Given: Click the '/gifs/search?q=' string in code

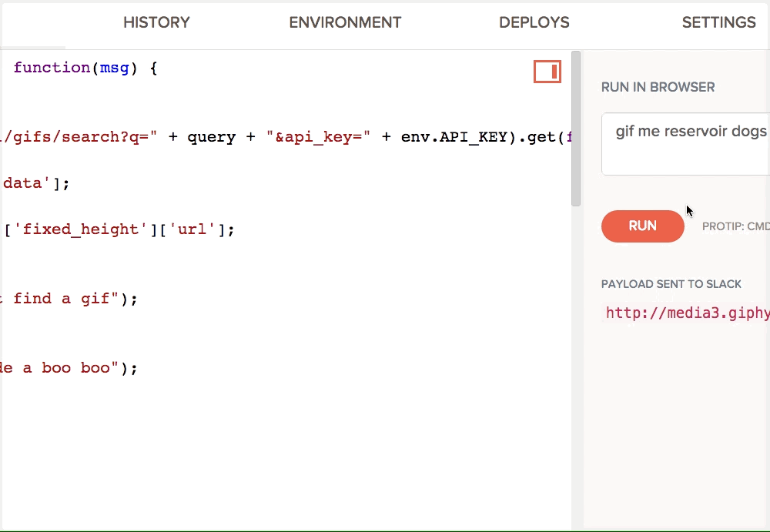Looking at the screenshot, I should 79,137.
